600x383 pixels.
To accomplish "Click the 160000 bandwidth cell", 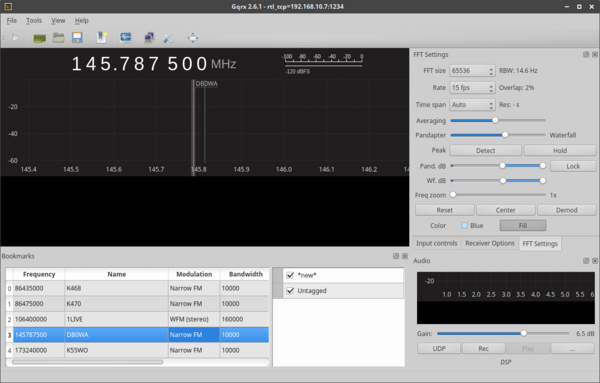I will [x=244, y=319].
